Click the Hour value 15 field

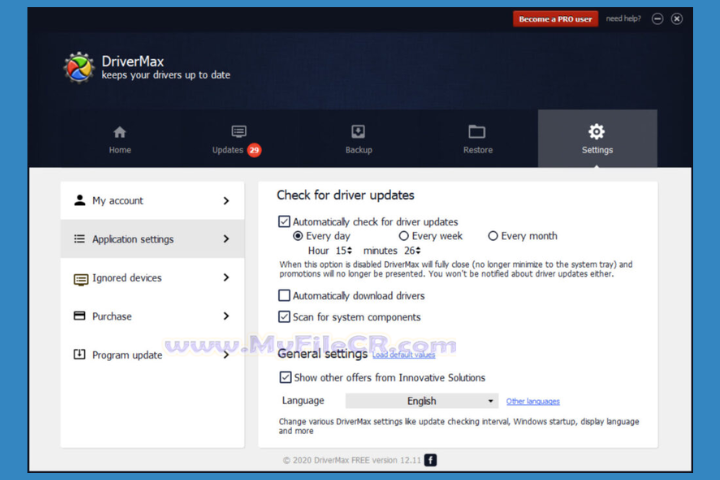point(341,251)
